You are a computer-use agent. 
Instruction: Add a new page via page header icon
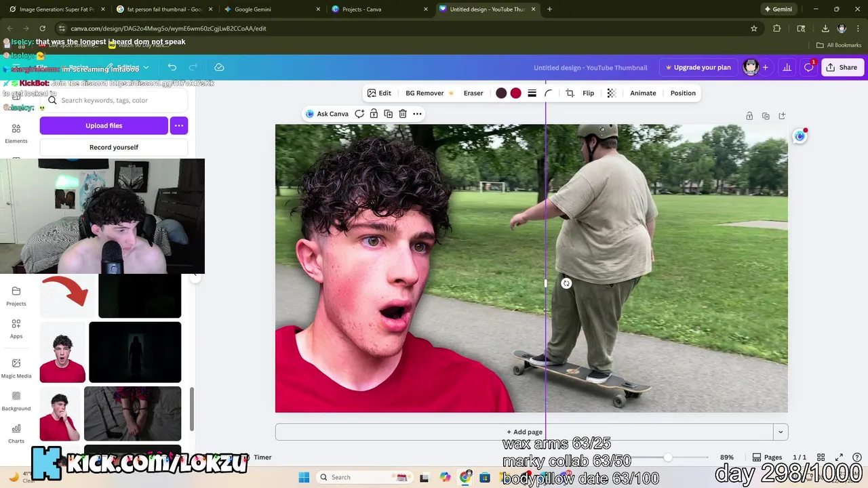tap(782, 116)
